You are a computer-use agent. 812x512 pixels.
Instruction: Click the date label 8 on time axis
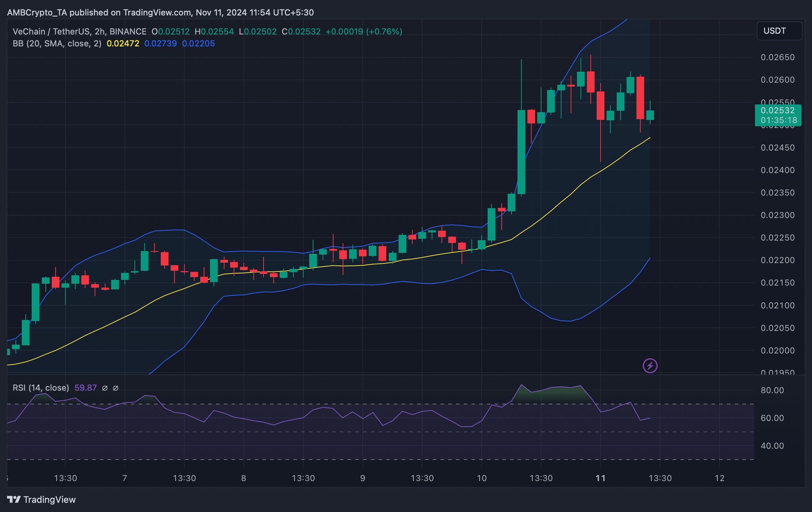point(243,478)
